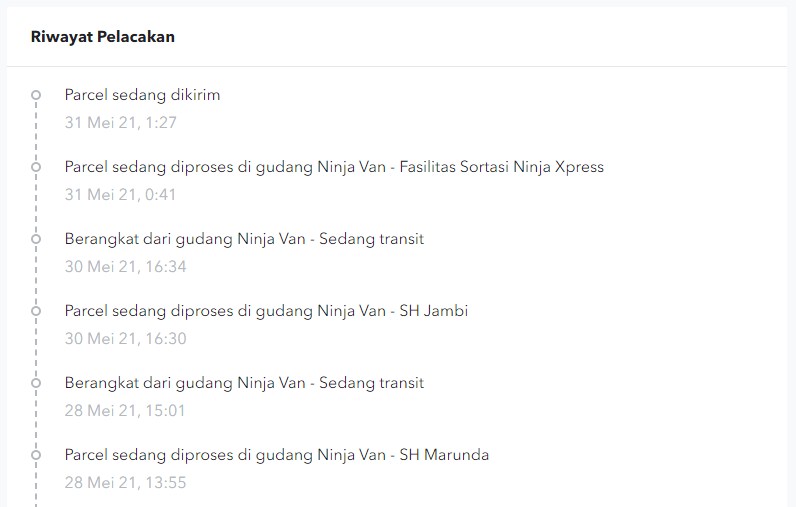Click 'Berangkat dari gudang' entry from 28 Mei
Image resolution: width=796 pixels, height=507 pixels.
pos(244,383)
